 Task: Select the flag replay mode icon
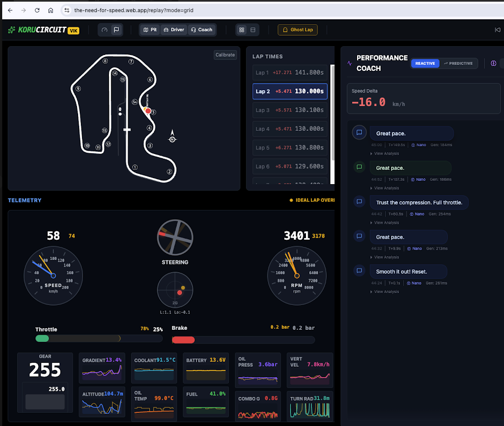coord(116,30)
